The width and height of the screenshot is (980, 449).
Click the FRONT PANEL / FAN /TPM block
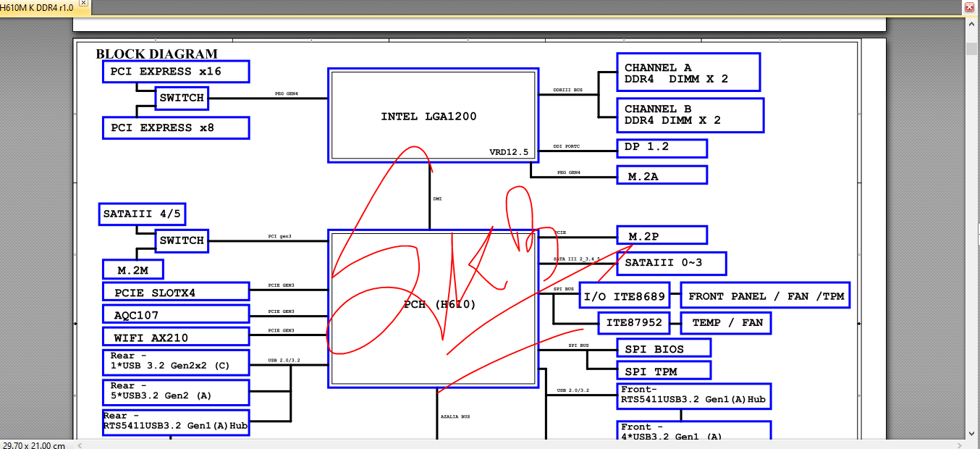click(x=766, y=296)
